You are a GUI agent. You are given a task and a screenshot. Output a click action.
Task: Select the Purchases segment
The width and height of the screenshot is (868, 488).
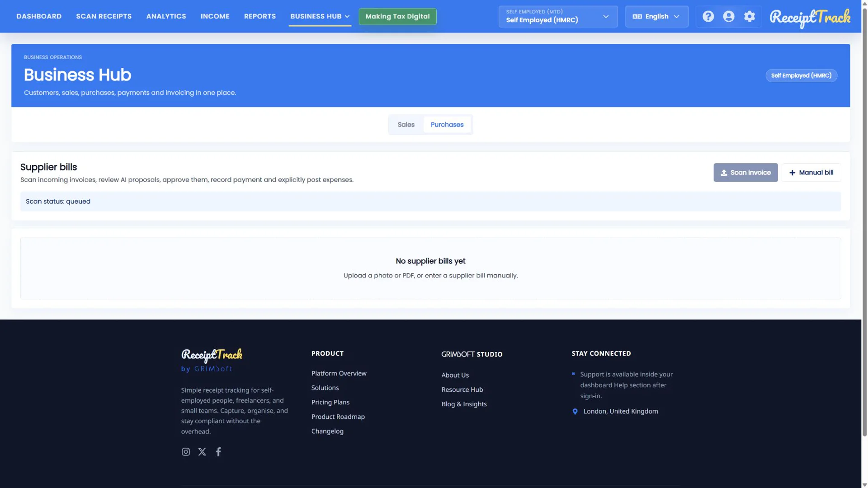coord(447,125)
